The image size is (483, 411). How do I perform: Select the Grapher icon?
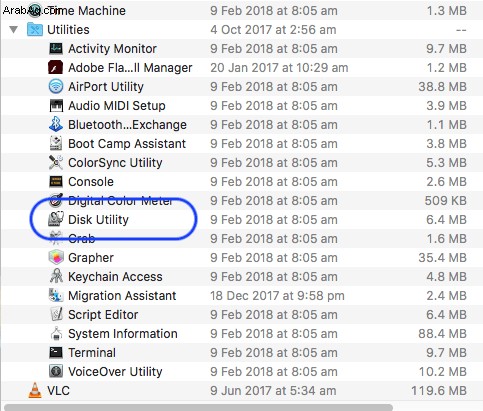pos(56,258)
